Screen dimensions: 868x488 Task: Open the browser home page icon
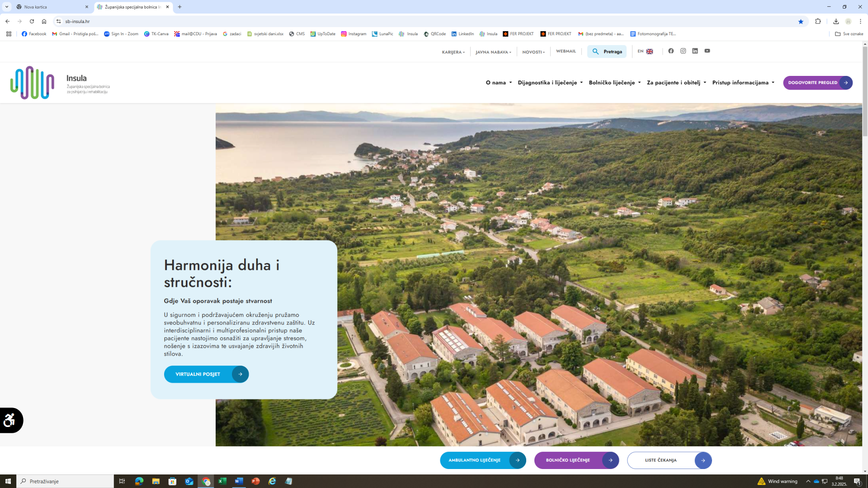point(44,21)
